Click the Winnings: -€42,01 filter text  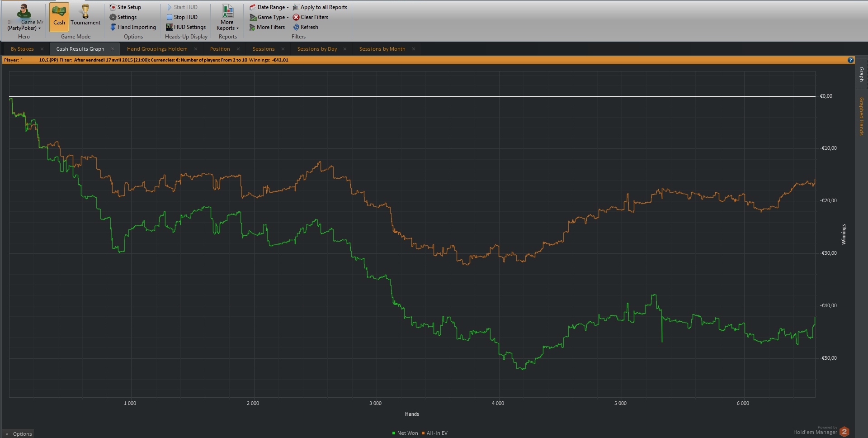point(269,60)
